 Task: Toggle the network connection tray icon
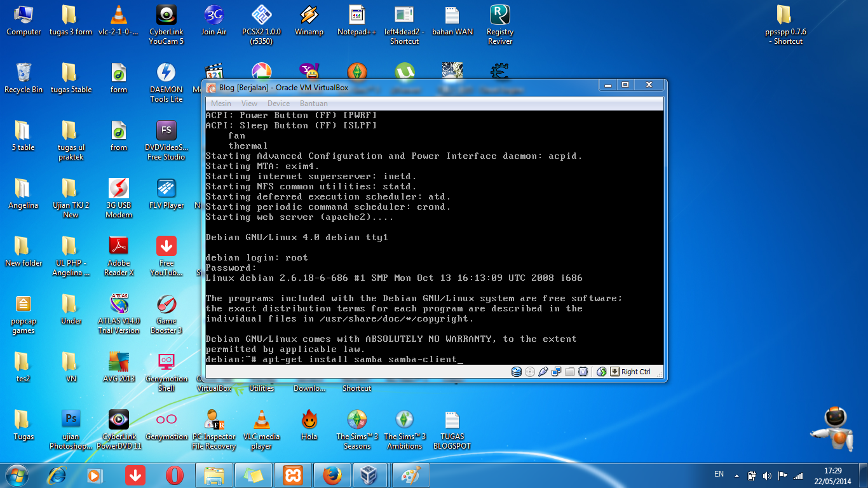coord(798,475)
